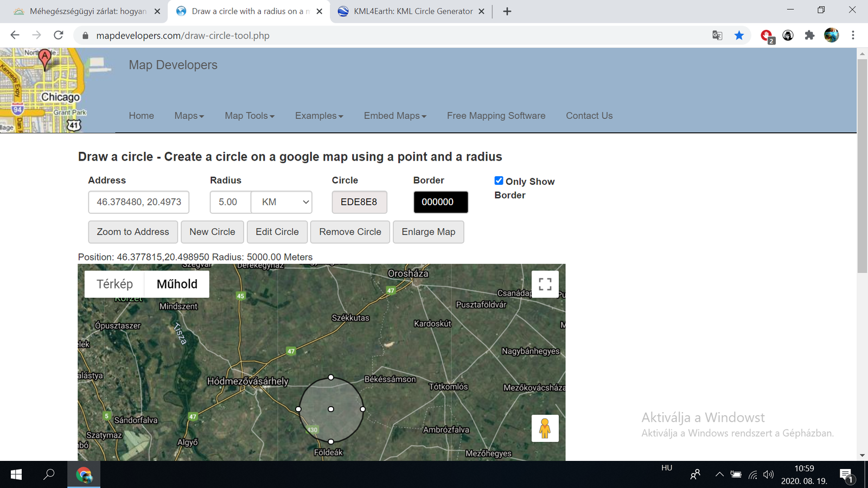Click the Map Developers site title
Image resolution: width=868 pixels, height=488 pixels.
click(173, 65)
